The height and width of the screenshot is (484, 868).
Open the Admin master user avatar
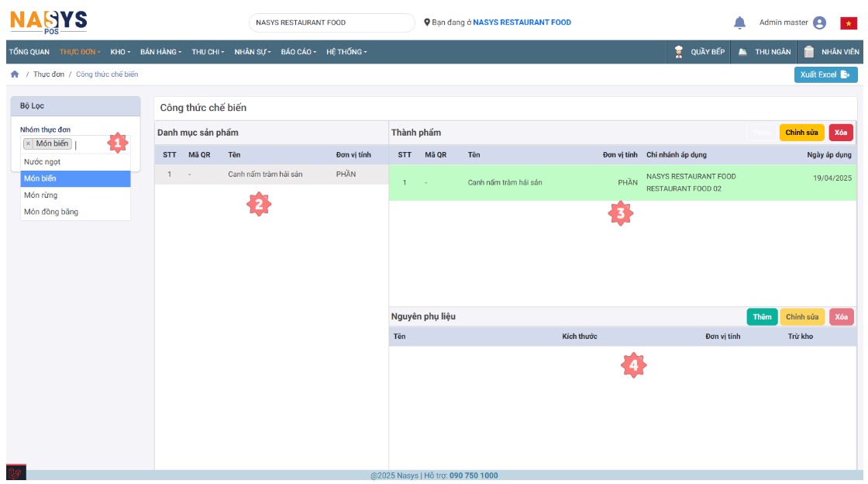click(819, 22)
